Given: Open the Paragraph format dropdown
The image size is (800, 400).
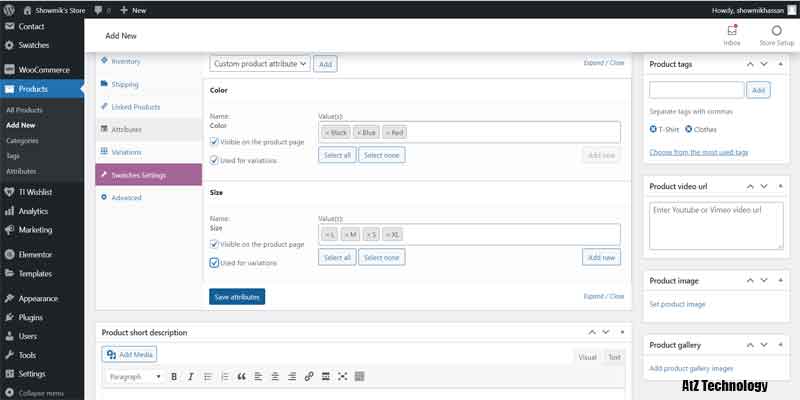Looking at the screenshot, I should pyautogui.click(x=134, y=376).
